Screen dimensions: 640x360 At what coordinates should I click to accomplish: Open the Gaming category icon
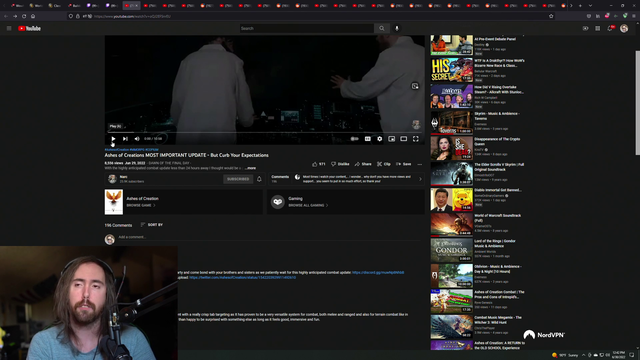pos(278,202)
